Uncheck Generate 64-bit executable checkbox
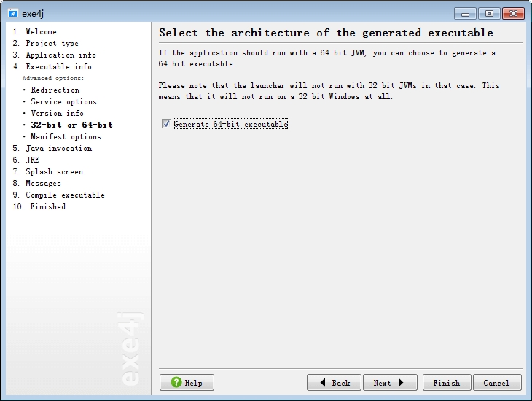Screen dimensions: 532x401 pos(167,124)
